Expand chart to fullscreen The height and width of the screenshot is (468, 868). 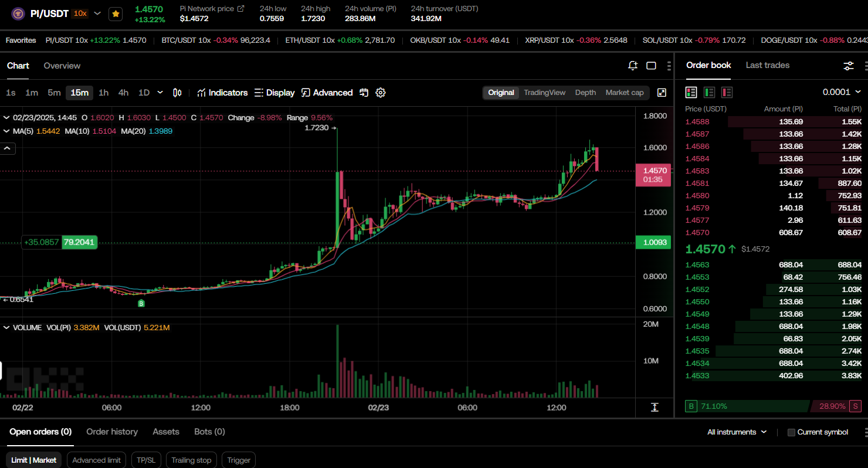coord(662,93)
